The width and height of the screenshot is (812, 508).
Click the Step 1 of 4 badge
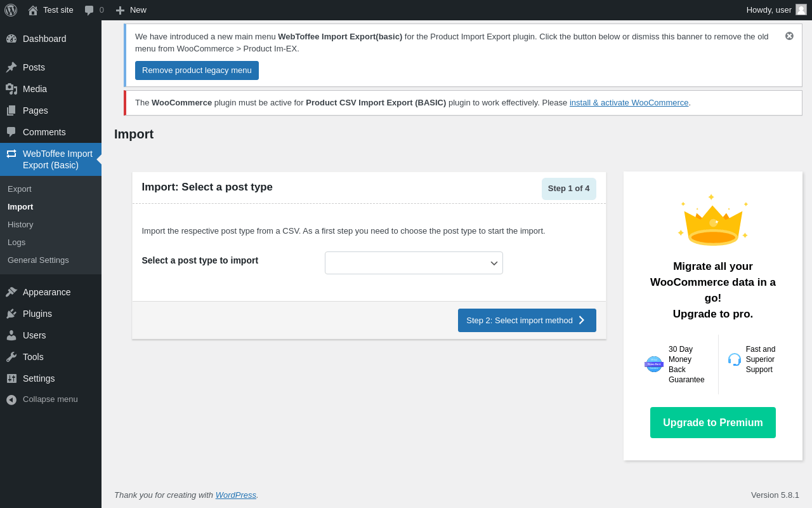point(569,189)
